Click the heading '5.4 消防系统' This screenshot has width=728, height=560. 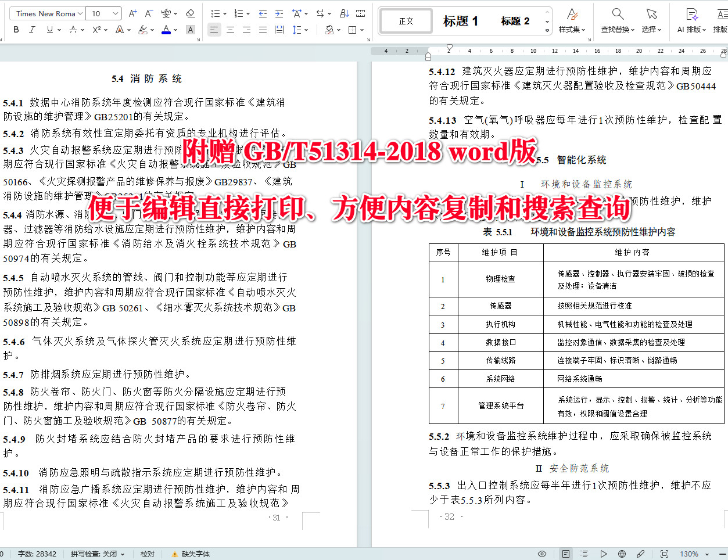(146, 78)
